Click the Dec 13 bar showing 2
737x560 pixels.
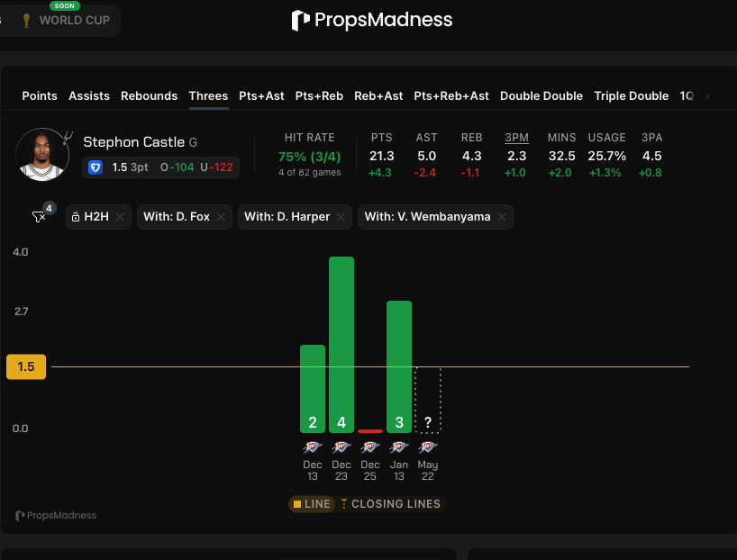[x=313, y=389]
